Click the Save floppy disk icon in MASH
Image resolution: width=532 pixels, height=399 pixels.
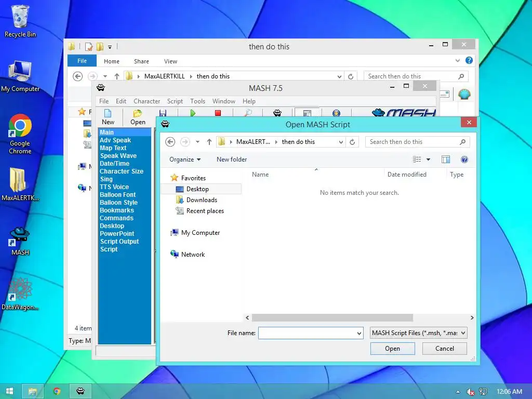163,113
